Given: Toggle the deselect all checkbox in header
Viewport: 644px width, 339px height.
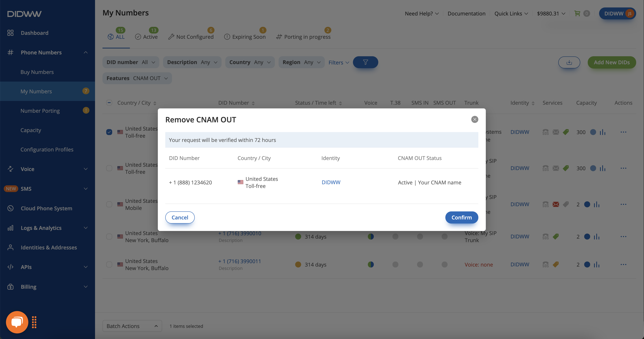Looking at the screenshot, I should tap(109, 102).
